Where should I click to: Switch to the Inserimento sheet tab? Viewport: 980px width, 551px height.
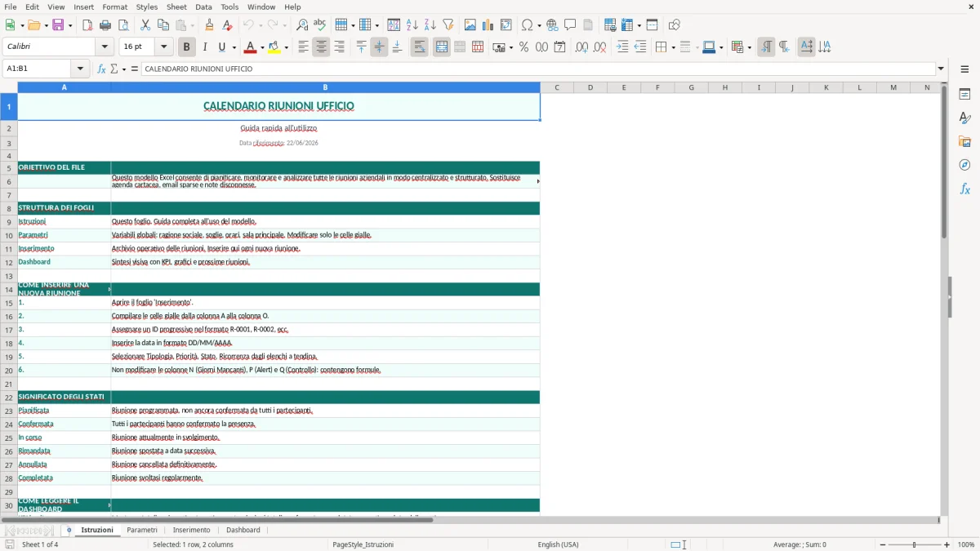pos(191,530)
